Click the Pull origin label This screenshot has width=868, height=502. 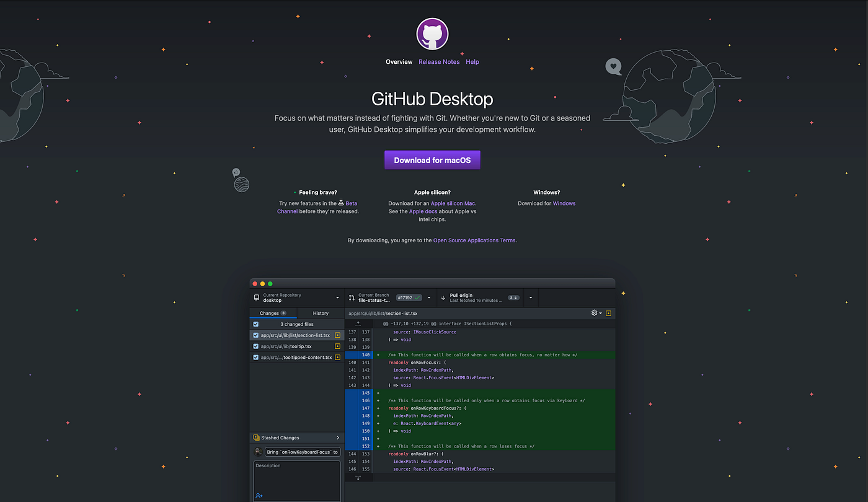point(461,295)
